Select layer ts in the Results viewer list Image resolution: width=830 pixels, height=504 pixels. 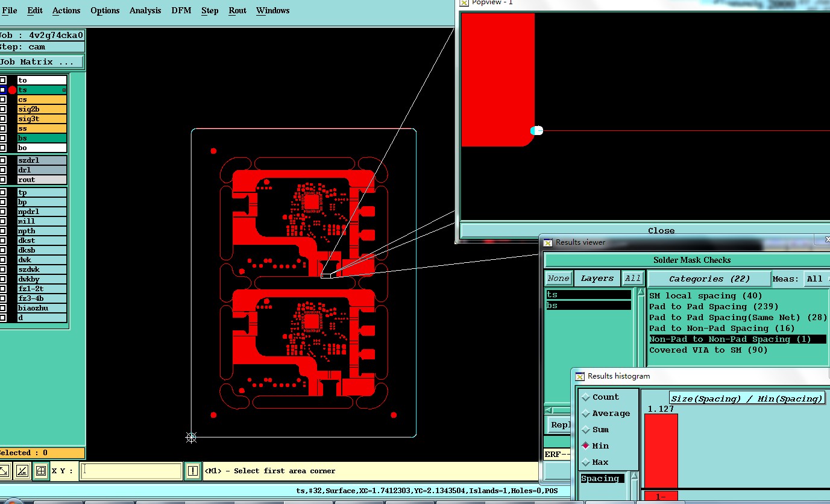pyautogui.click(x=588, y=295)
